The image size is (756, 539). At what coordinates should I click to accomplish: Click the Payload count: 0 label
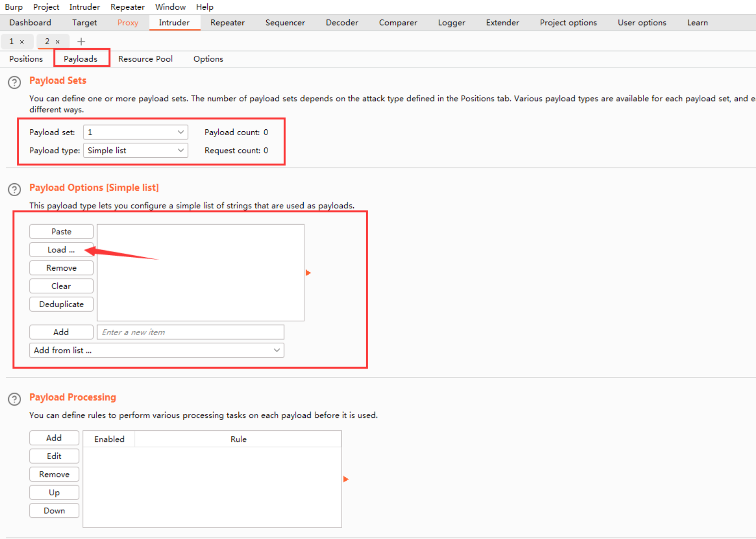click(x=236, y=132)
